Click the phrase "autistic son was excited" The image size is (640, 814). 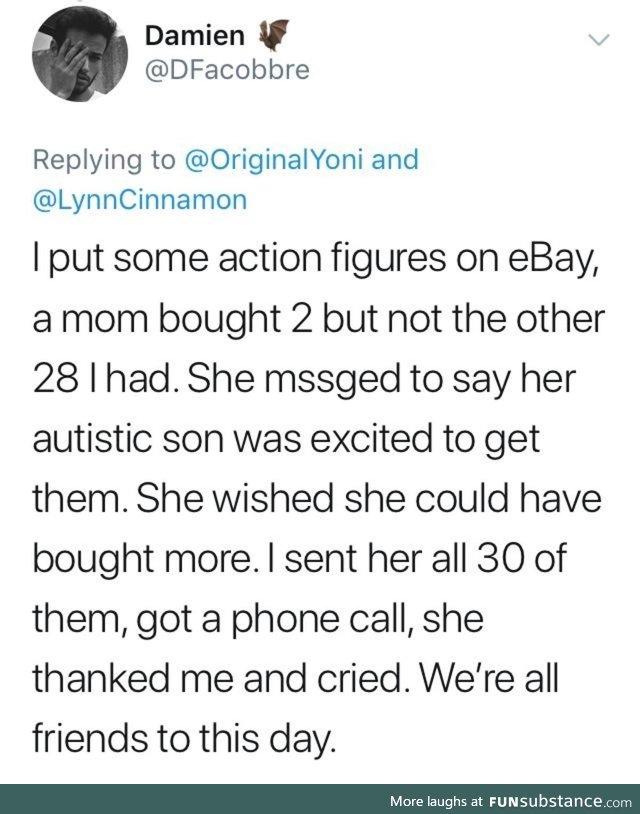(x=234, y=438)
